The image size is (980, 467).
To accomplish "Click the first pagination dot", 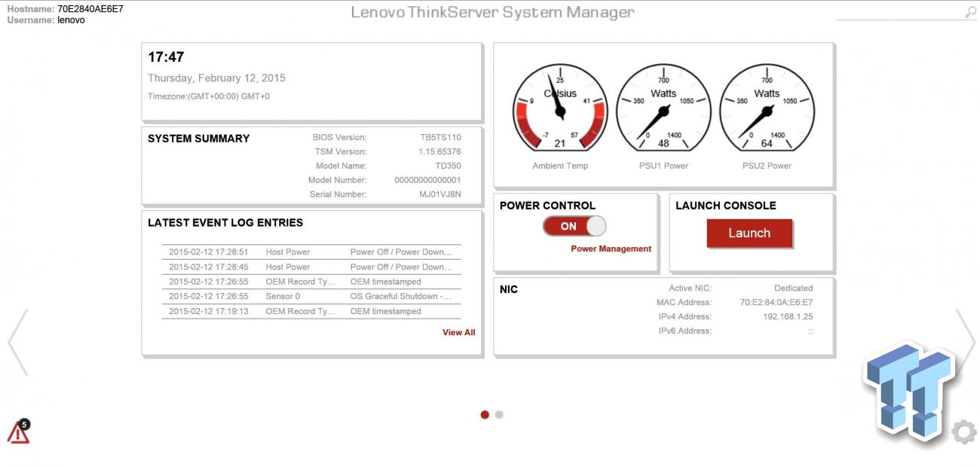I will pyautogui.click(x=483, y=414).
